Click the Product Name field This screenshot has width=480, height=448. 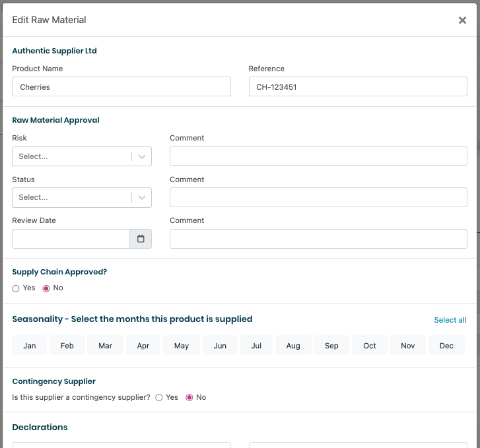pyautogui.click(x=121, y=86)
